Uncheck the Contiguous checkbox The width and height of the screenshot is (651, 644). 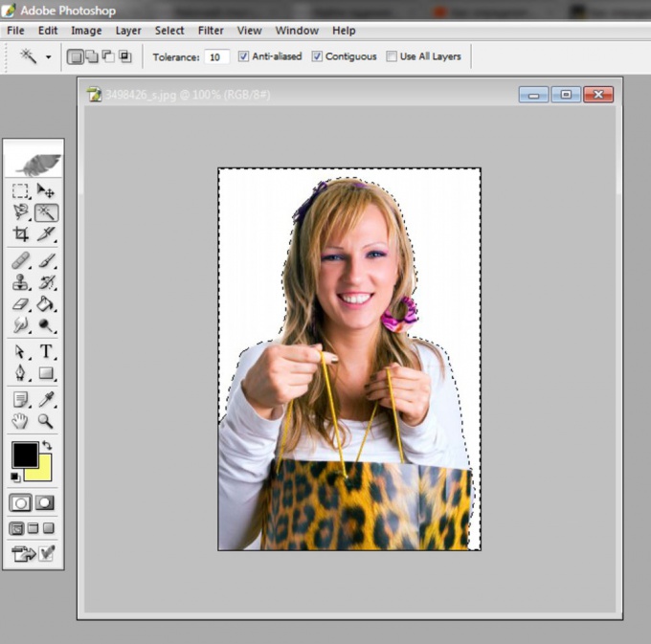click(x=317, y=56)
